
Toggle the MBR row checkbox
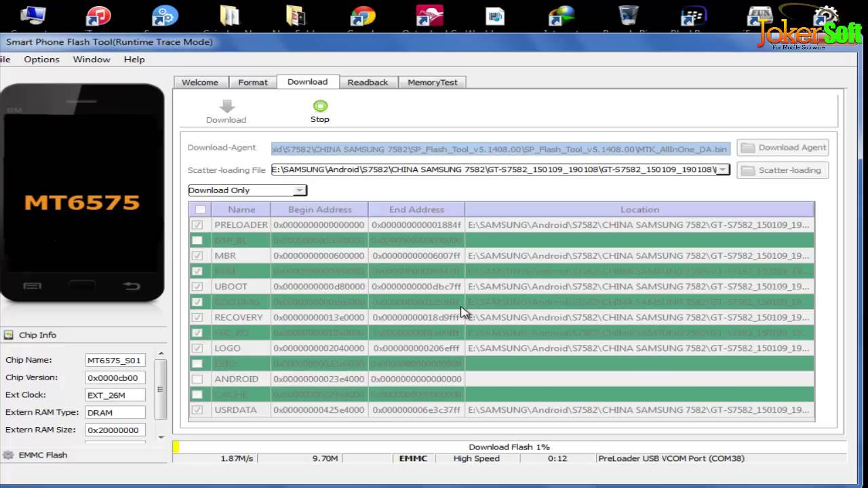[x=197, y=256]
